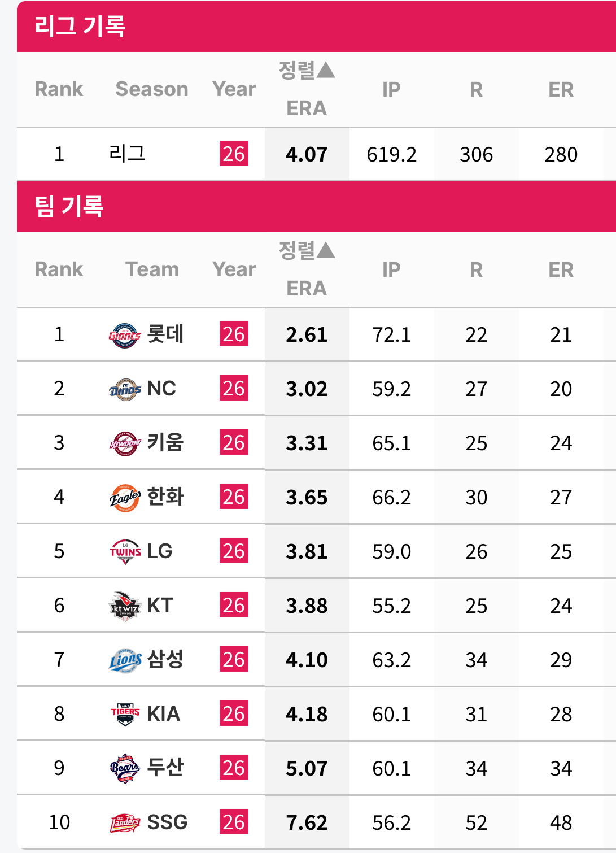Click the SSG Landers team logo
Screen dimensions: 616x853
(124, 823)
